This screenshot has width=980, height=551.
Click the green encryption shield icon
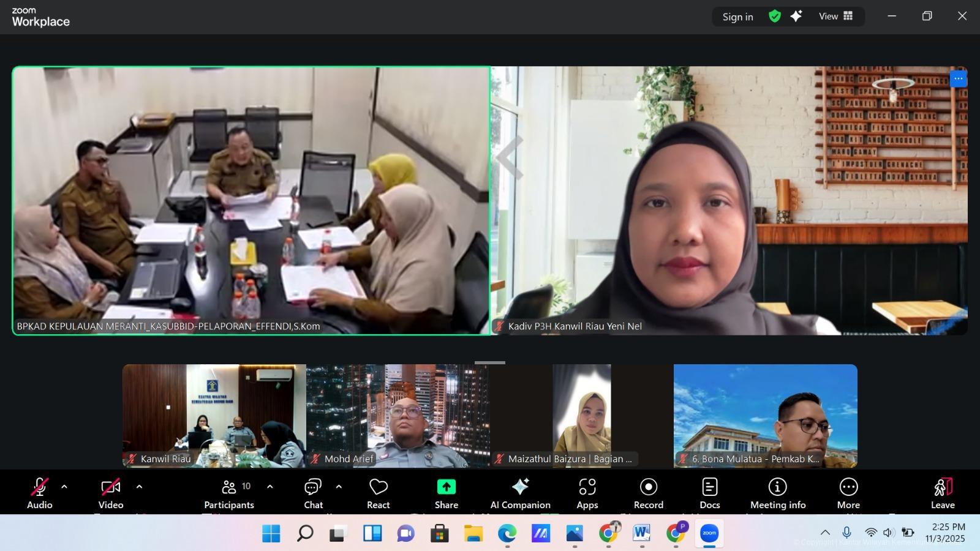click(775, 17)
